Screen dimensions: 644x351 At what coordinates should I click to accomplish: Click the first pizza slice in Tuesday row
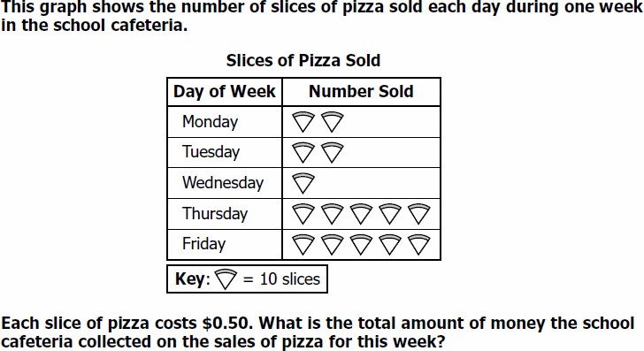point(303,153)
